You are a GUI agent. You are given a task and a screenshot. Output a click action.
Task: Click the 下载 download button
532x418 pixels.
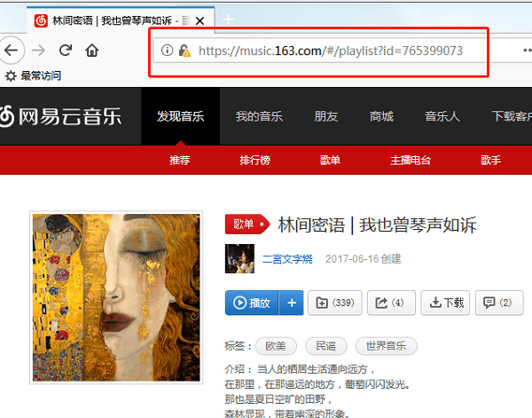[445, 303]
